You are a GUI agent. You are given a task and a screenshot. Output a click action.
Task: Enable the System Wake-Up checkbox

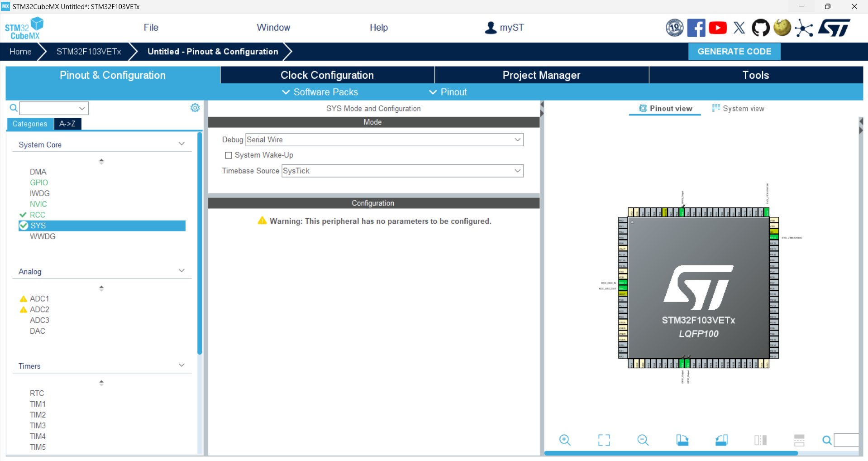point(229,155)
